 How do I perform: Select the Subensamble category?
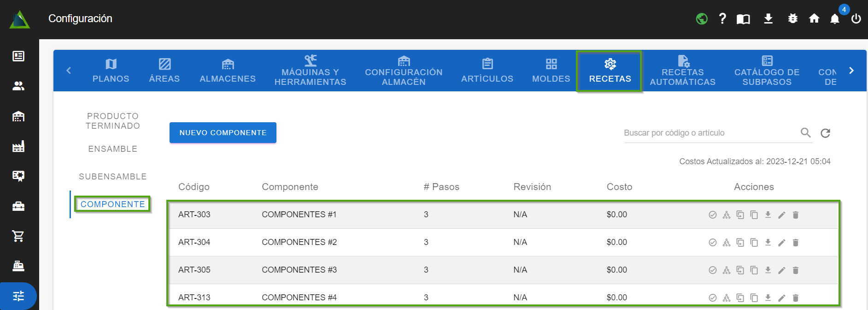(113, 177)
